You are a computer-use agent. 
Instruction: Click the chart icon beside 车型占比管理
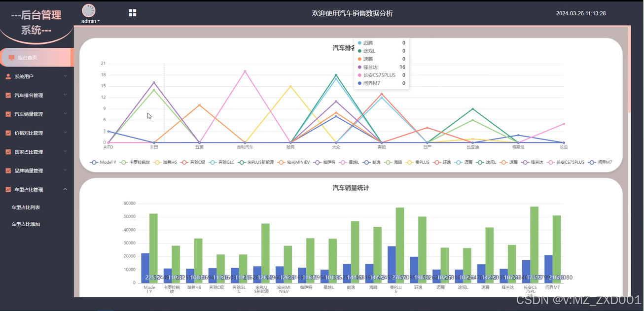pos(8,189)
